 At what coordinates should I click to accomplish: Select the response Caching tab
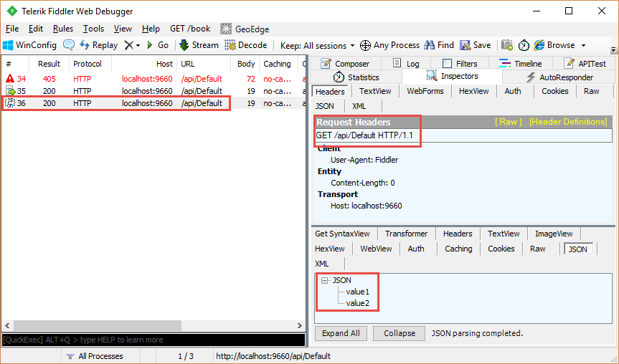pyautogui.click(x=458, y=249)
